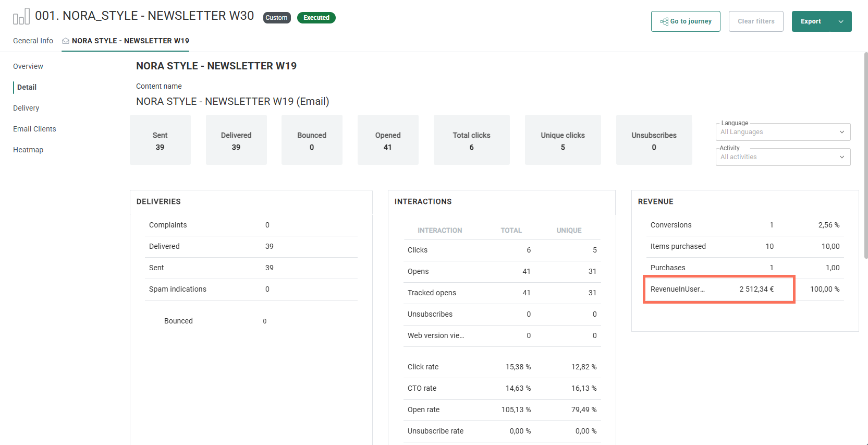Go to the Email Clients section
This screenshot has width=868, height=445.
click(34, 129)
